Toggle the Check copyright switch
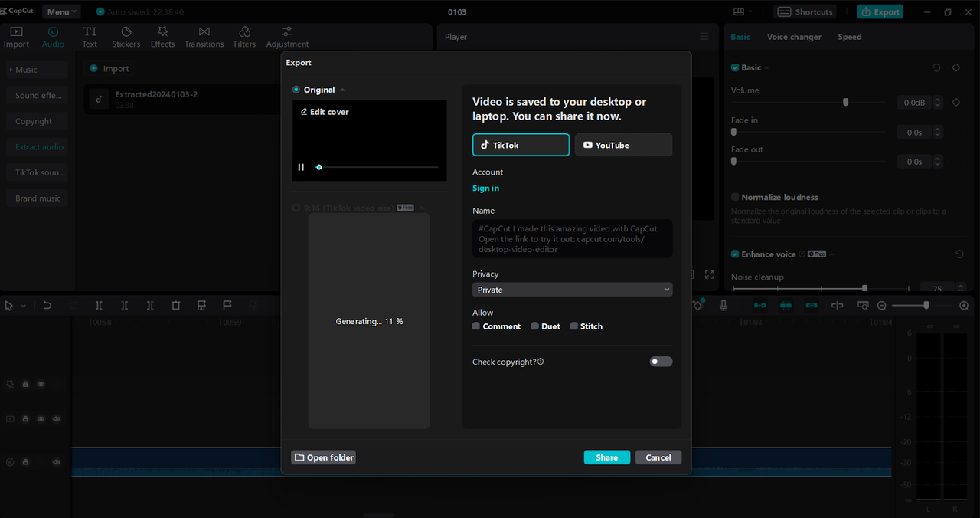This screenshot has height=518, width=980. coord(661,362)
